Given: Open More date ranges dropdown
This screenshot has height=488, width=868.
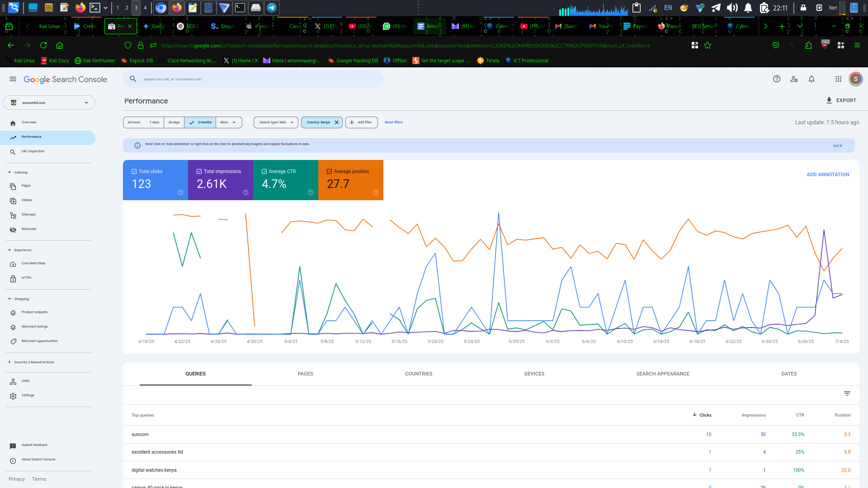Looking at the screenshot, I should 228,122.
